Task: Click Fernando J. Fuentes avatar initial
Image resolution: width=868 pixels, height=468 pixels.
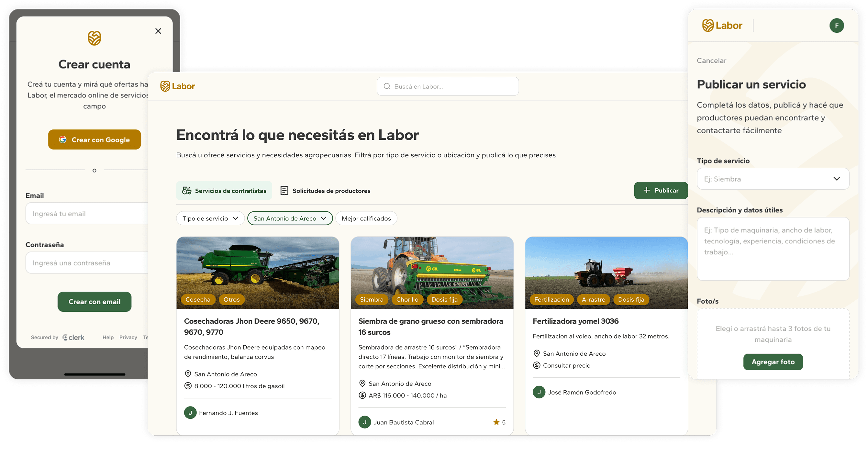Action: (190, 412)
